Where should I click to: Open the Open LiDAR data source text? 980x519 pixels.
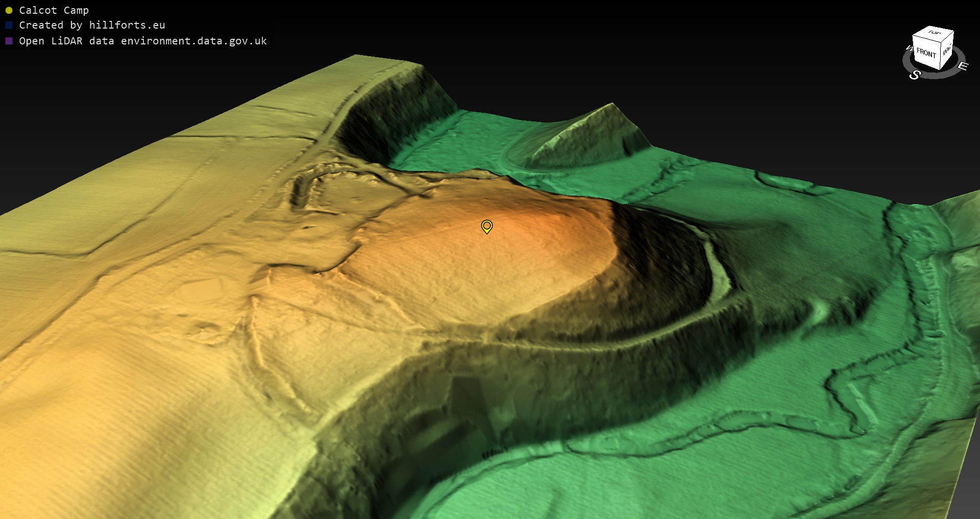(143, 41)
